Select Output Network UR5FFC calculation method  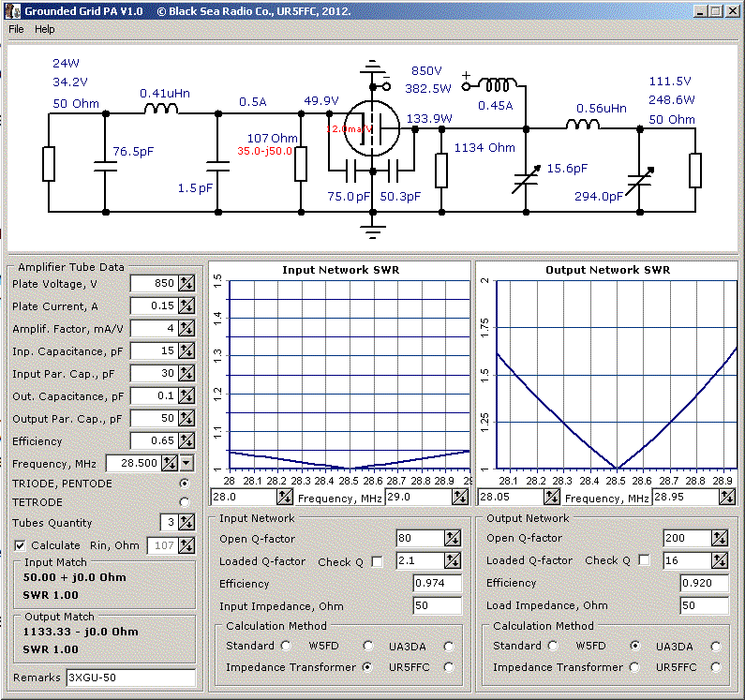[716, 667]
